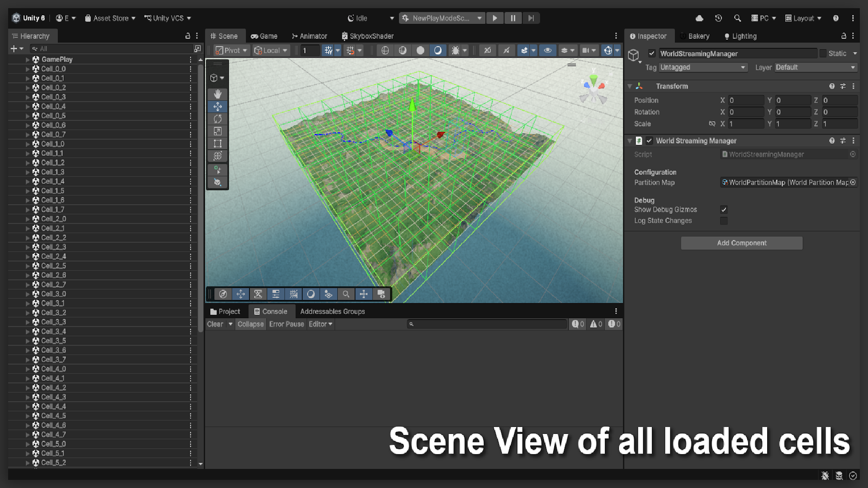Viewport: 868px width, 488px height.
Task: Click the warning count badge in Console
Action: coord(596,324)
